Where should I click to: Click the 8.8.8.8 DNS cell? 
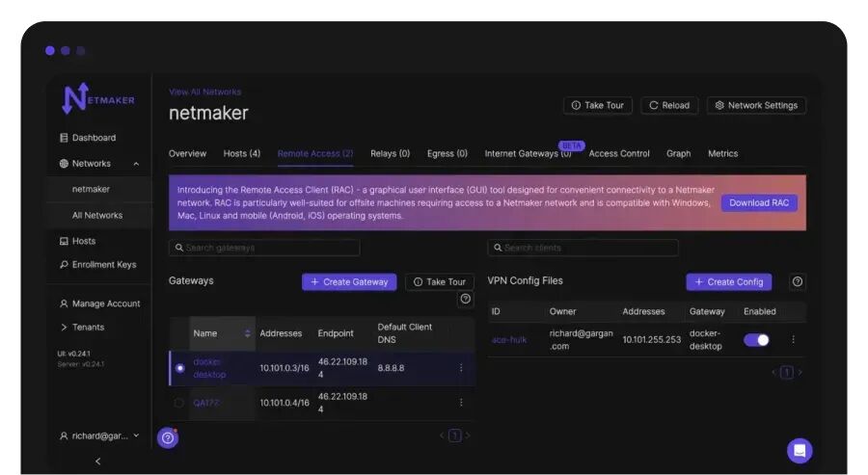pos(391,368)
